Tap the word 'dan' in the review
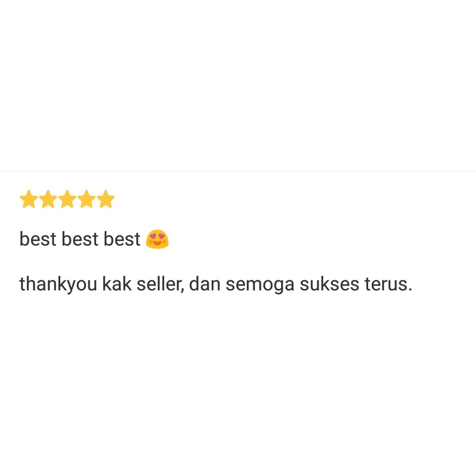The width and height of the screenshot is (476, 476). [x=205, y=284]
